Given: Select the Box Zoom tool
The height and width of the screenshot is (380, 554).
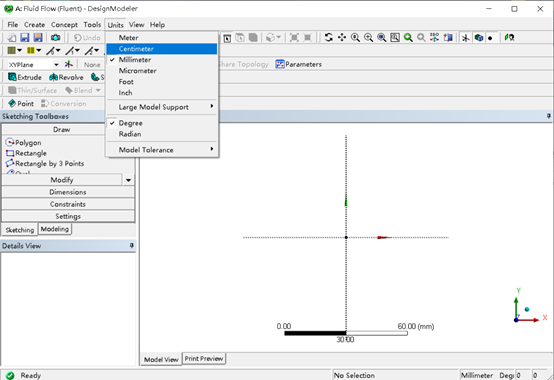Looking at the screenshot, I should (369, 37).
